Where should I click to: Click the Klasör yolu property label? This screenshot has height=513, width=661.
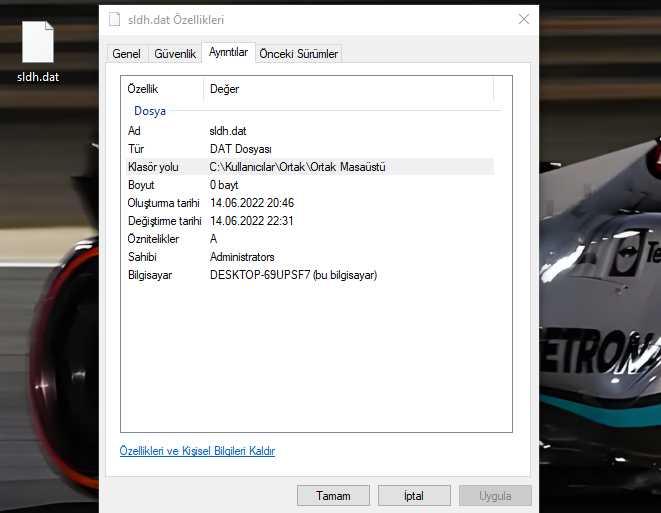pos(153,167)
